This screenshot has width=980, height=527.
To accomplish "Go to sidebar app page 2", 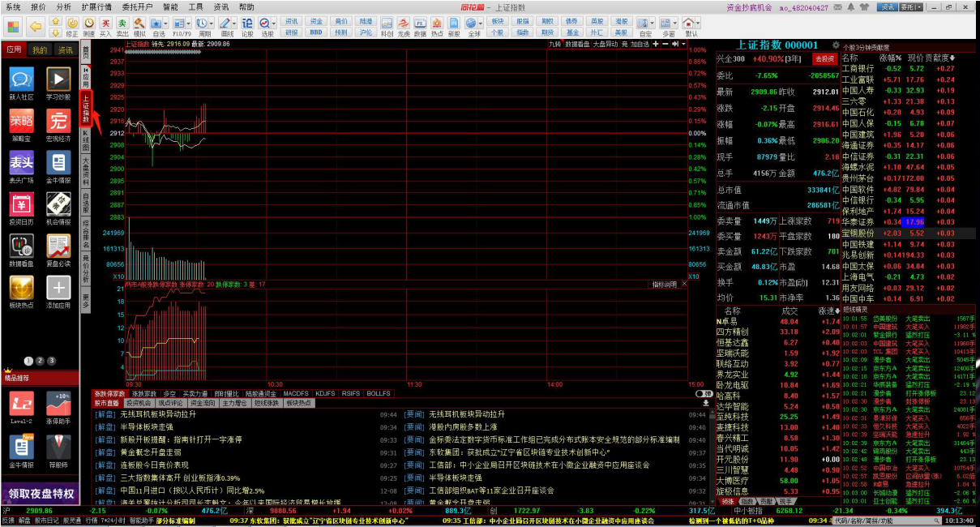I will [40, 361].
